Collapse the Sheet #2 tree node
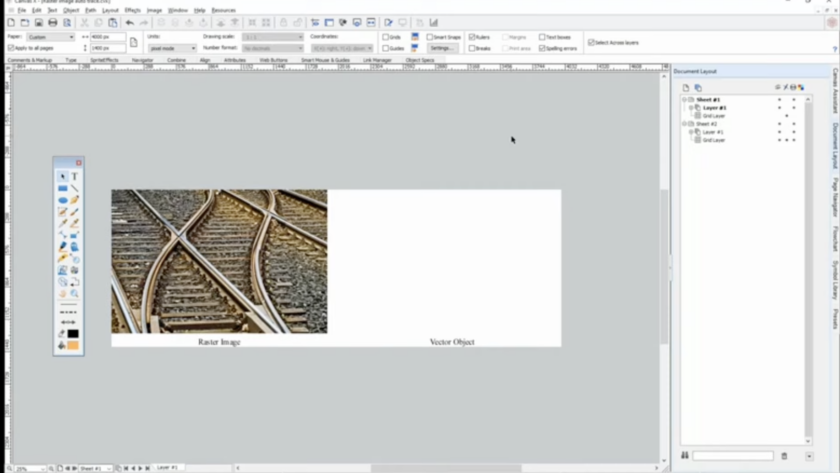Screen dimensions: 840x473 pos(684,124)
